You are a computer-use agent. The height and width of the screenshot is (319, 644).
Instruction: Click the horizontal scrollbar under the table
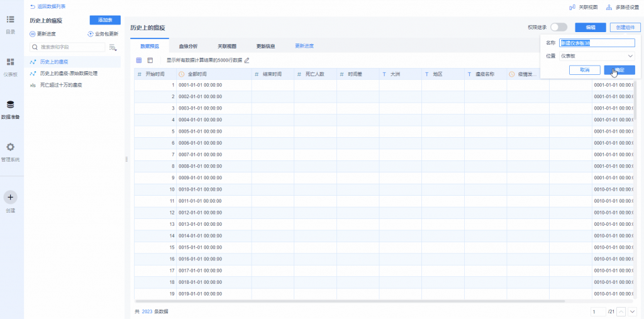350,301
